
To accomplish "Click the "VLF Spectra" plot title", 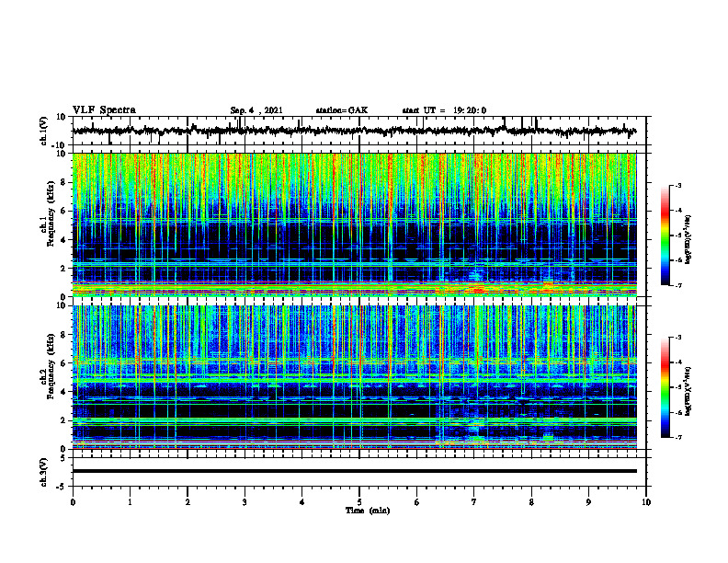I will tap(104, 110).
